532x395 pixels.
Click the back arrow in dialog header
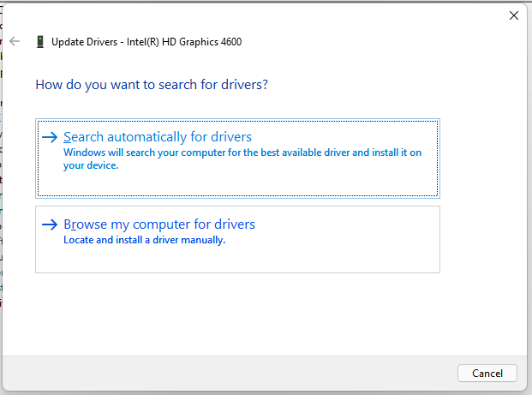point(15,41)
